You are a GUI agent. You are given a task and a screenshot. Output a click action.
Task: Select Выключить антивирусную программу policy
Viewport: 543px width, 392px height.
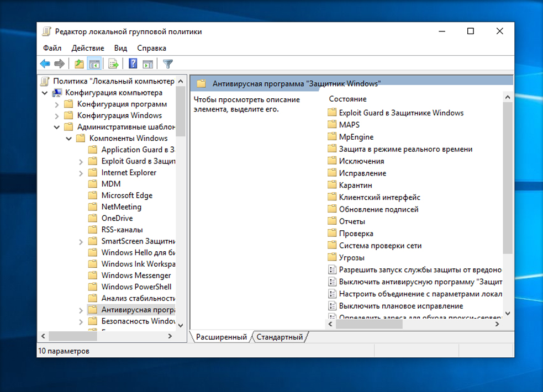[420, 282]
